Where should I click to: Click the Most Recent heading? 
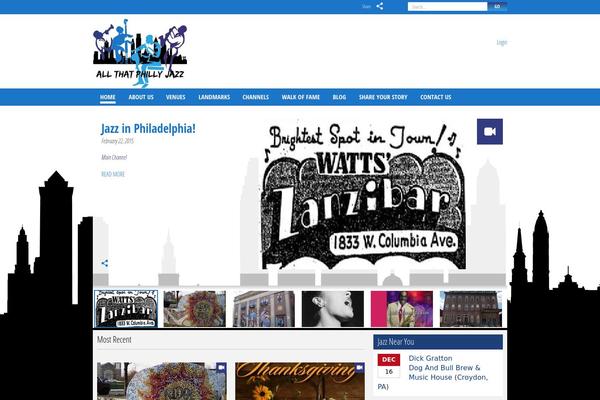(114, 340)
